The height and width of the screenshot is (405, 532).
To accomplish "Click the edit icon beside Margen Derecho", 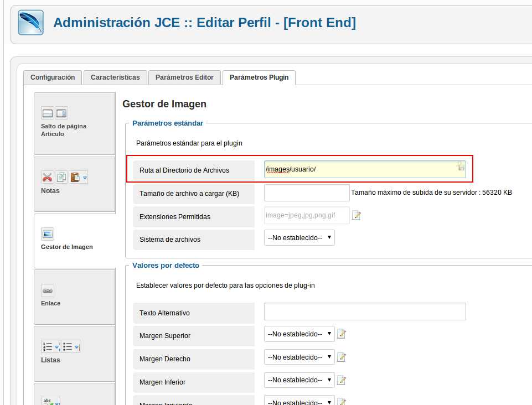I will click(x=342, y=357).
